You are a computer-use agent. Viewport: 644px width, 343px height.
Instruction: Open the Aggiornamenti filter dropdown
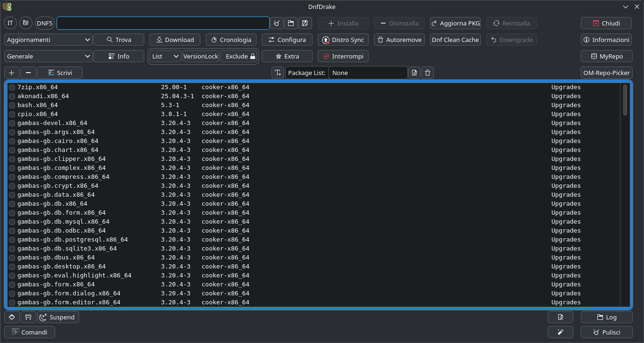tap(48, 40)
